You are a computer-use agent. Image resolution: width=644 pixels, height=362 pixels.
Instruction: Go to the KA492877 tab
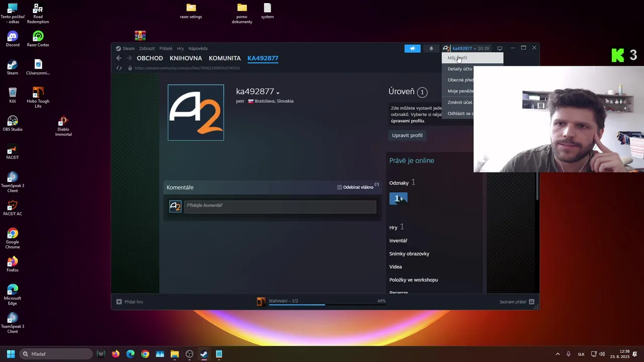[x=263, y=58]
